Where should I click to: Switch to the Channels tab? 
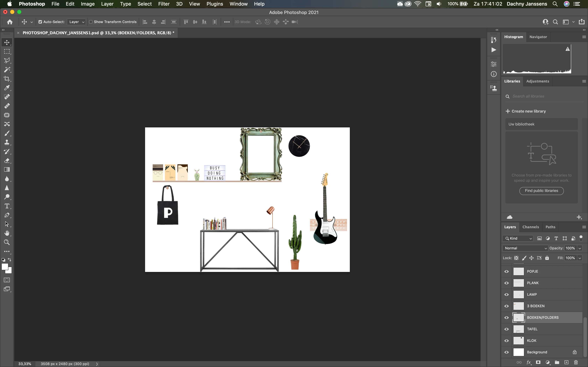[530, 227]
